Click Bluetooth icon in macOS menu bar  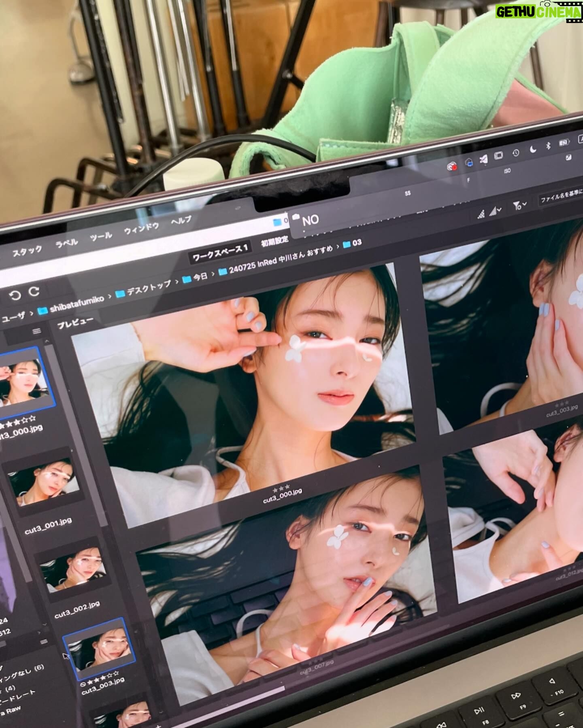(x=548, y=146)
